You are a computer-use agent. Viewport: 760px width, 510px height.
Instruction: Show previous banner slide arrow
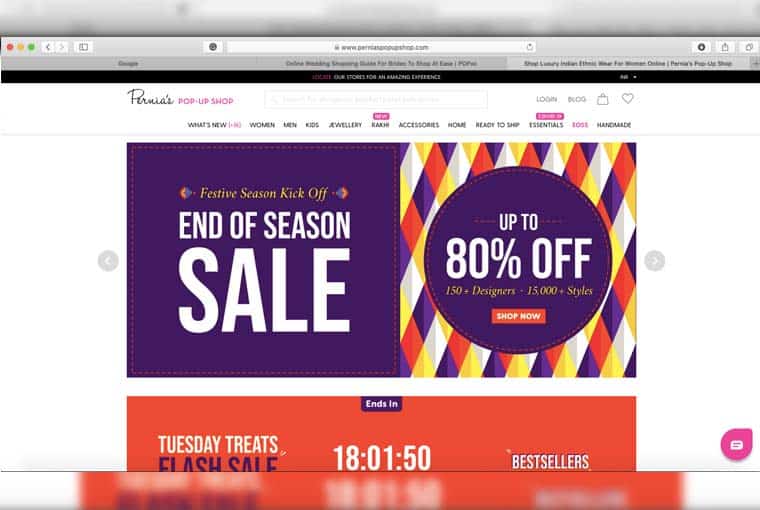108,261
